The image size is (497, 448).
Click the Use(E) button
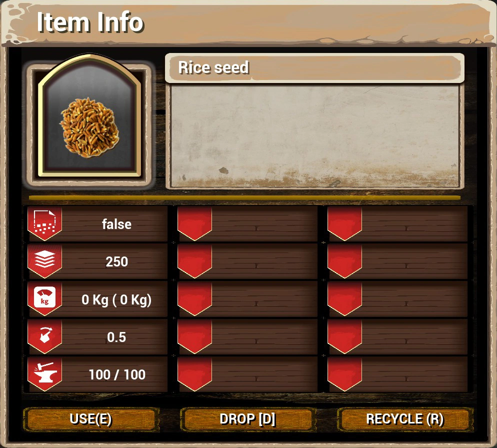click(91, 419)
